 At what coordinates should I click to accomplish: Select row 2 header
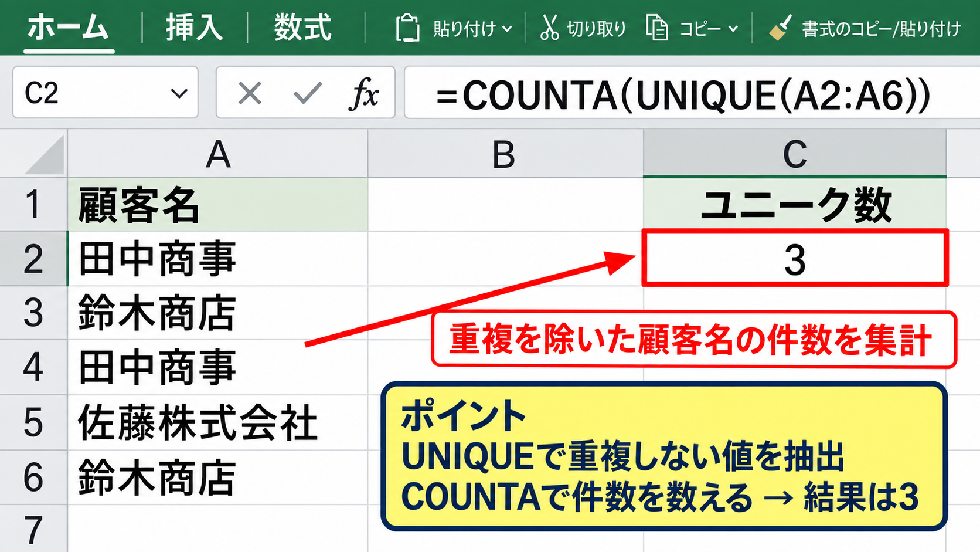point(33,259)
